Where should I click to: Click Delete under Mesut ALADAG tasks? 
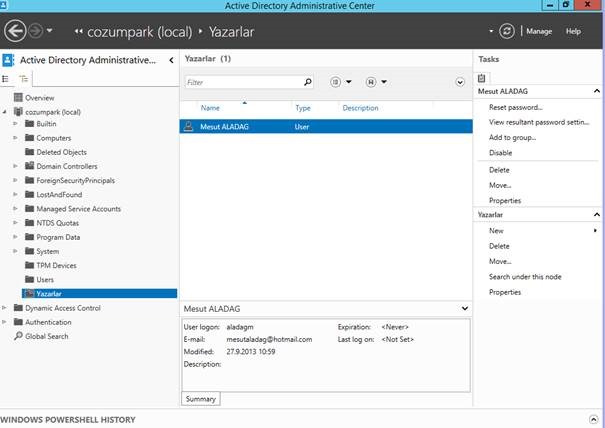click(x=499, y=170)
